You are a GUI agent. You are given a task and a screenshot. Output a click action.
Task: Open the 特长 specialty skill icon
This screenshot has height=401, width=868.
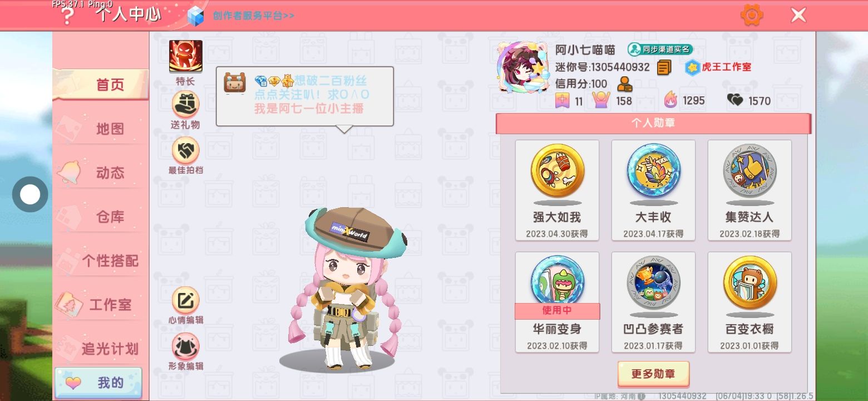point(186,57)
